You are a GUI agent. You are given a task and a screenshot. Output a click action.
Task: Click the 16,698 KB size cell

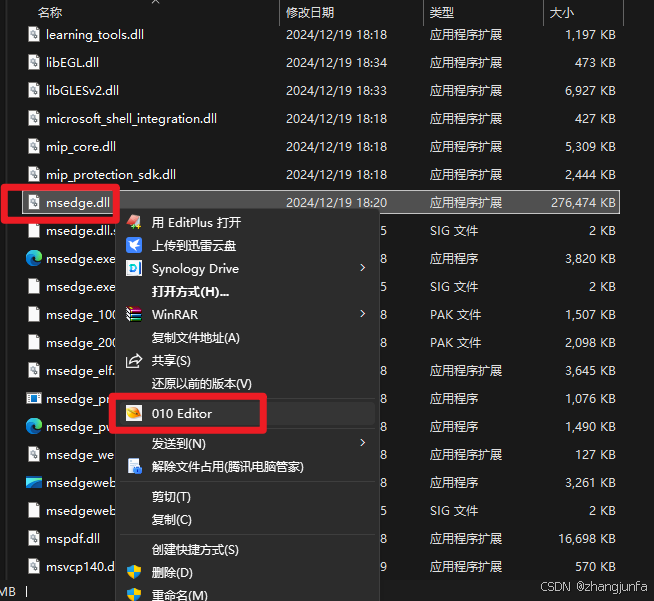point(587,538)
